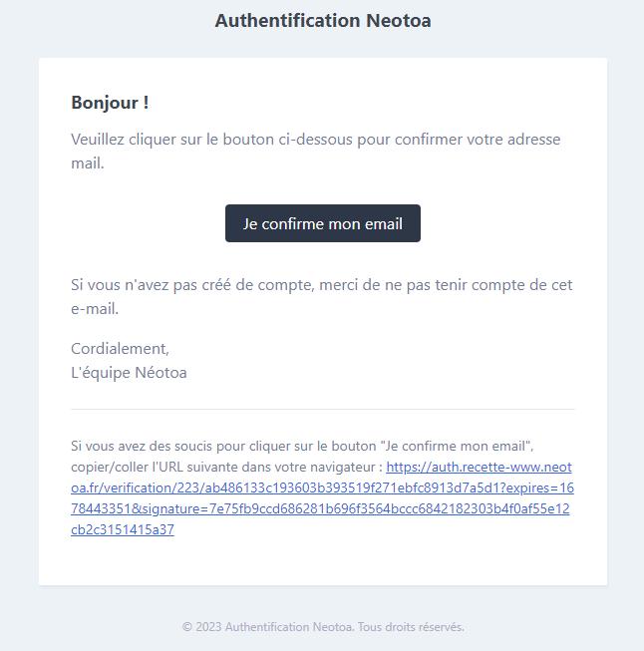Screen dimensions: 644x651
Task: Click the "Je confirme mon email" button
Action: 322,223
